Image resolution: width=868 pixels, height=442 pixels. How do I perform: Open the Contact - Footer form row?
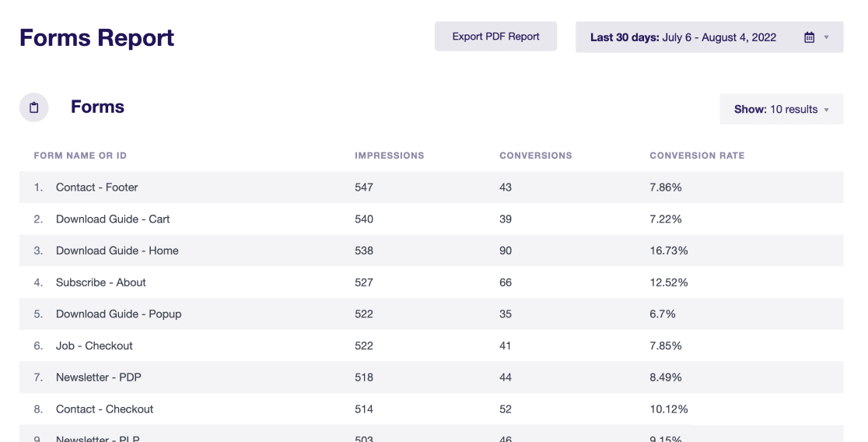coord(431,188)
